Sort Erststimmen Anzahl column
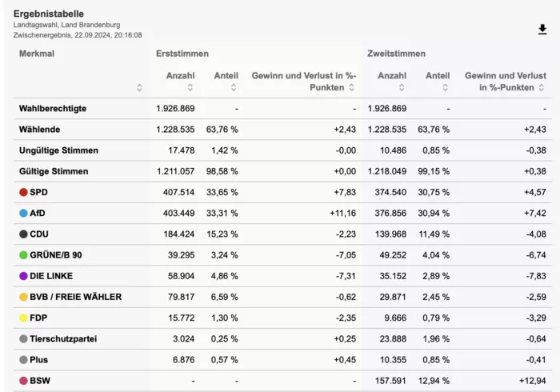Screen dimensions: 560x392 click(x=190, y=87)
